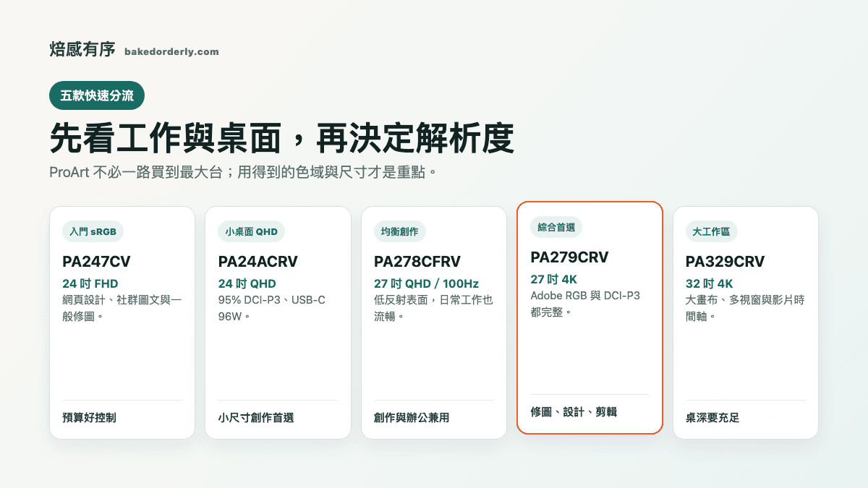Click the description 低反射表面，日常工作也流暢
The height and width of the screenshot is (488, 868).
433,307
